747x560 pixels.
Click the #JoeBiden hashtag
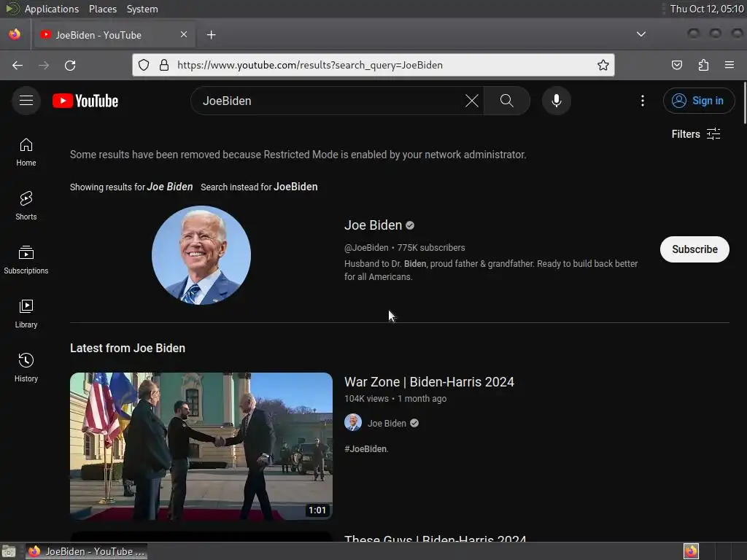(366, 449)
